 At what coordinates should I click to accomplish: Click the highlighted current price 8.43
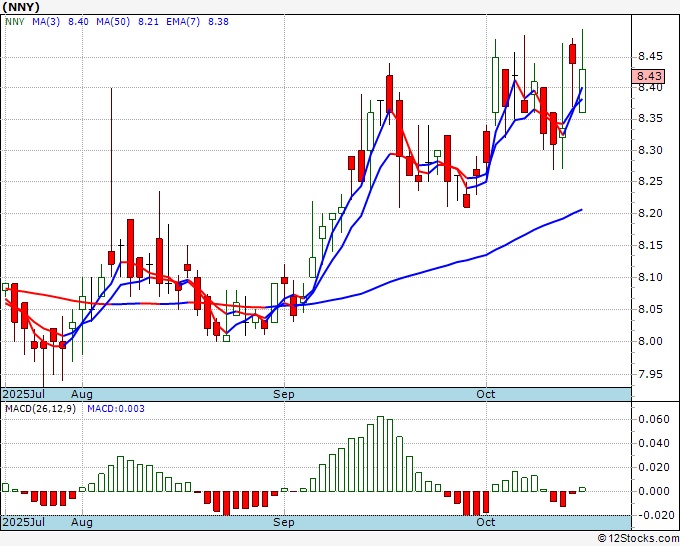coord(648,76)
